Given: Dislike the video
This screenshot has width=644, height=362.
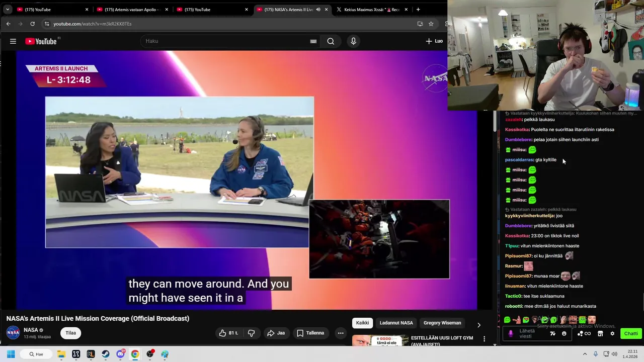Looking at the screenshot, I should (251, 333).
